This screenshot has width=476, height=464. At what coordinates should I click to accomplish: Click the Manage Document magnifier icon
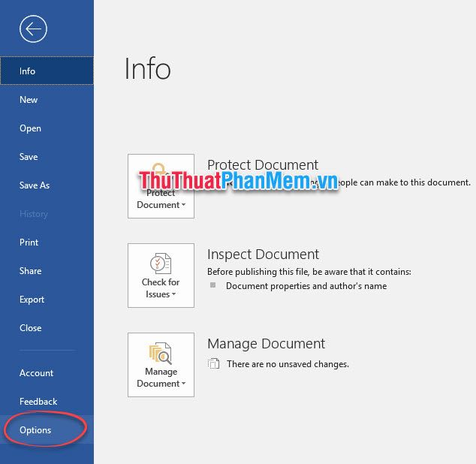coord(161,352)
